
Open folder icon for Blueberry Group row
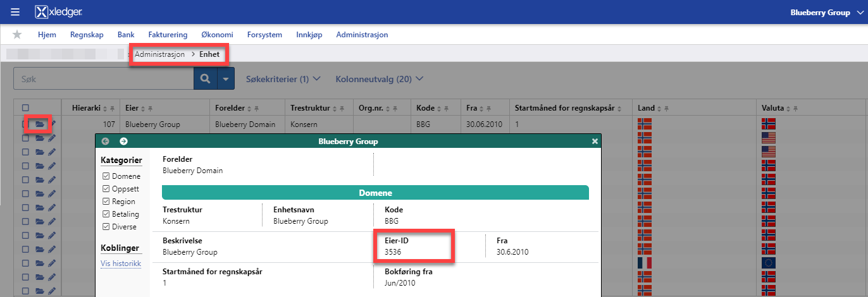[x=40, y=124]
